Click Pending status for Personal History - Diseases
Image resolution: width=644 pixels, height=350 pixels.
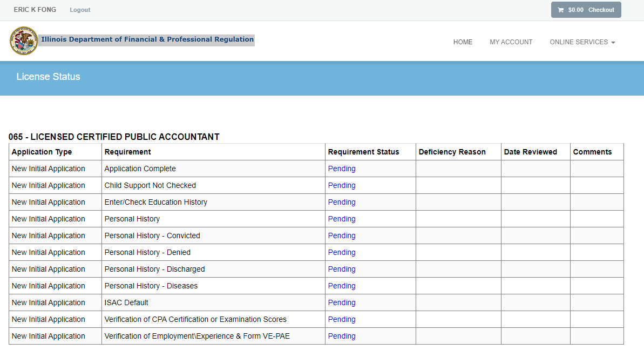click(x=342, y=286)
